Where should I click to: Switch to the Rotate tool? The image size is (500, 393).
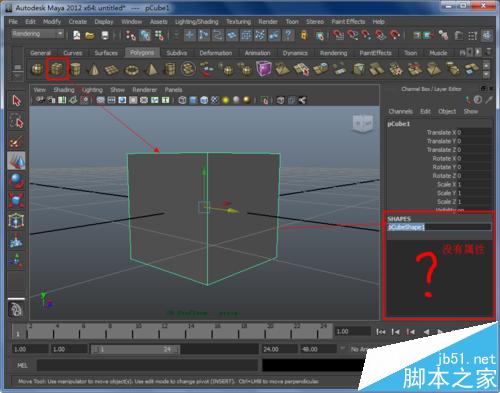tap(16, 181)
